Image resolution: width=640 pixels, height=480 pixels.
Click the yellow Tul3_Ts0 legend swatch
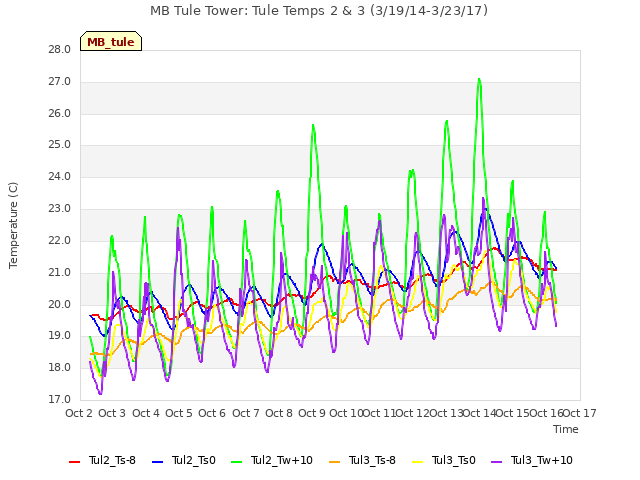tap(418, 462)
